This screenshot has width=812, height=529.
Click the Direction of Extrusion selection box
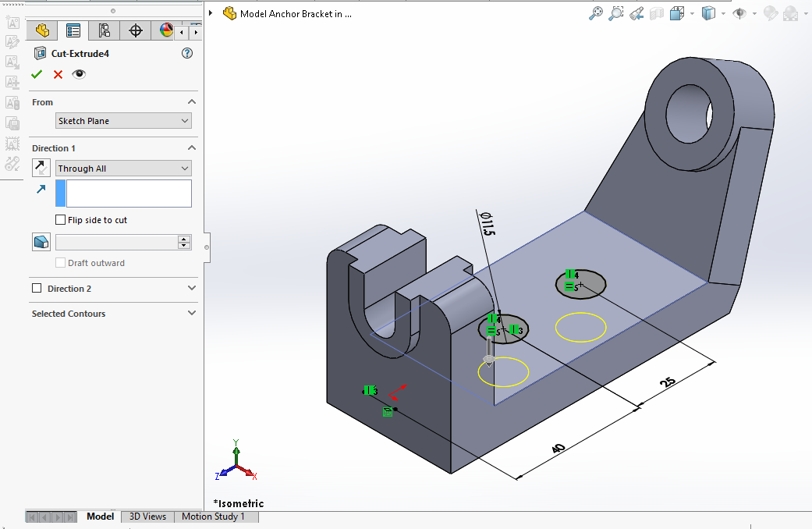[129, 193]
